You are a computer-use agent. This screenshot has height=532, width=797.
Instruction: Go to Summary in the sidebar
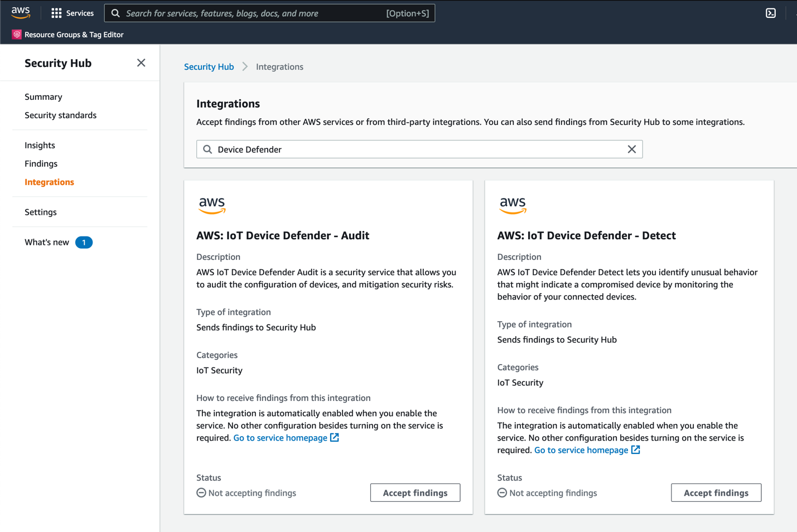(x=44, y=97)
